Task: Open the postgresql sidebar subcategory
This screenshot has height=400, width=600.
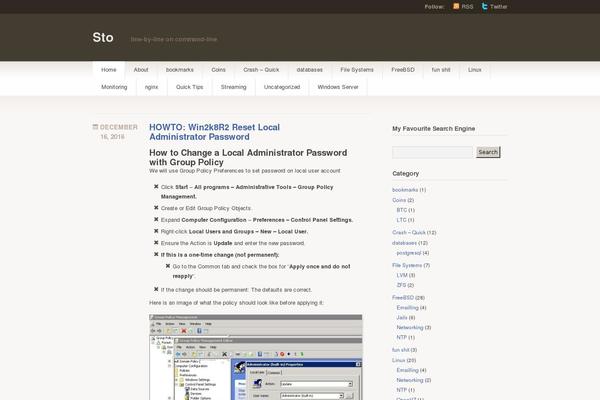Action: (409, 253)
